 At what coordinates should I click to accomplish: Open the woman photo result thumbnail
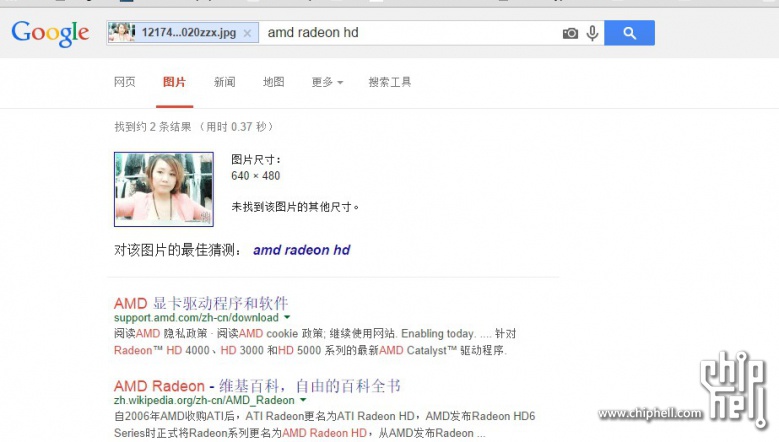(164, 189)
